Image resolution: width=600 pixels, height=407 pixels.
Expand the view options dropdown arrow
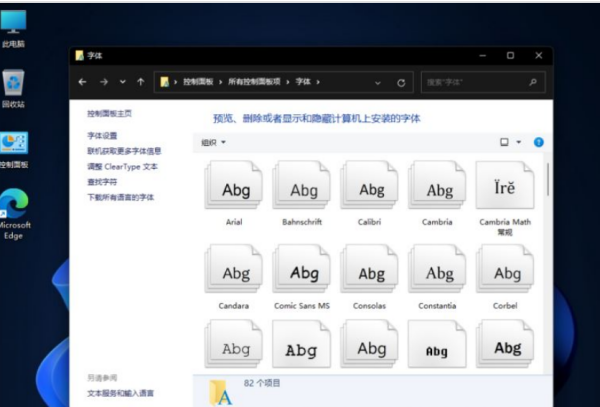coord(519,142)
